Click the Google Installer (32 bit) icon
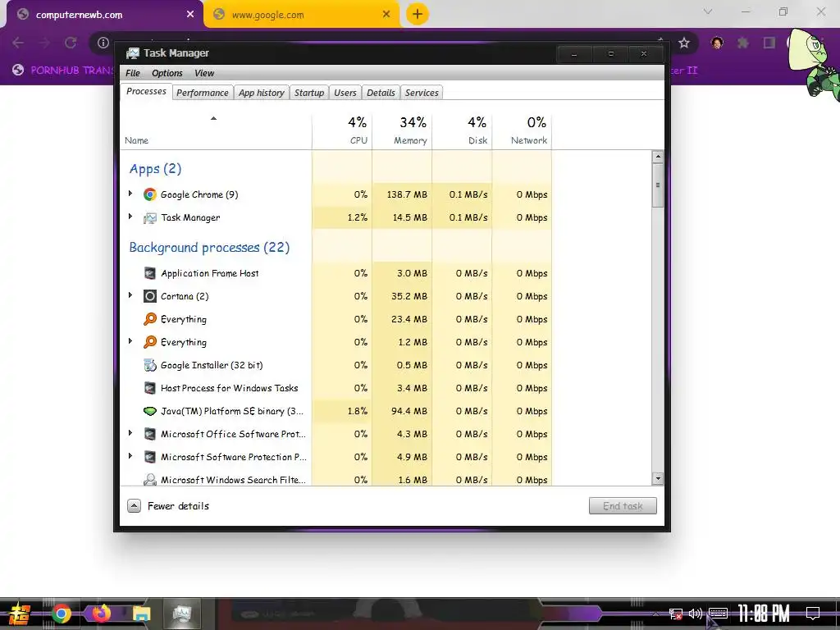This screenshot has width=840, height=630. [x=150, y=365]
